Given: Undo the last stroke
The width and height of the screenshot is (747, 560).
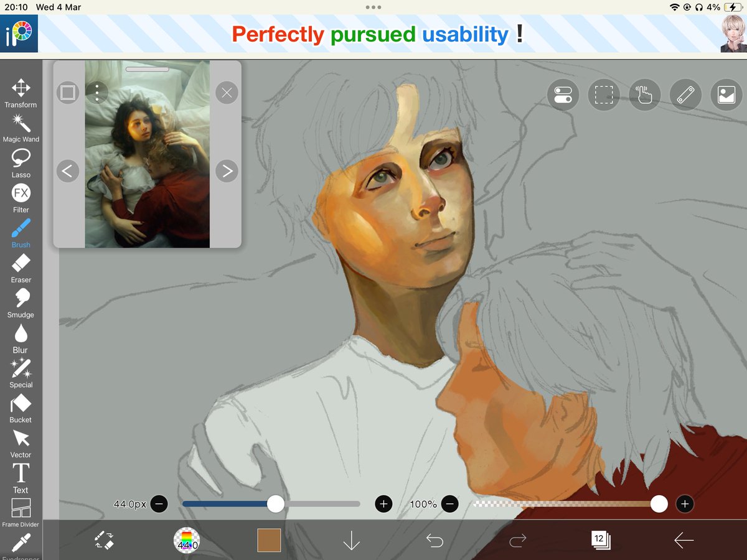Looking at the screenshot, I should pyautogui.click(x=435, y=541).
